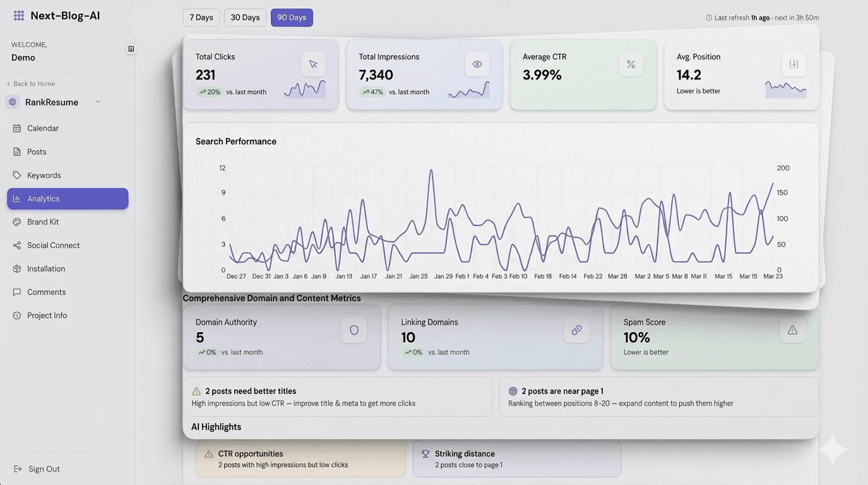Toggle the 90 Days period selector

click(291, 17)
